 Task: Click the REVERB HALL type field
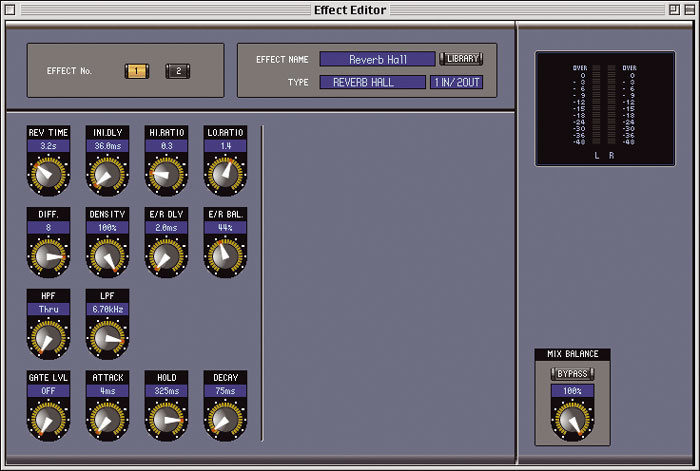pos(372,82)
